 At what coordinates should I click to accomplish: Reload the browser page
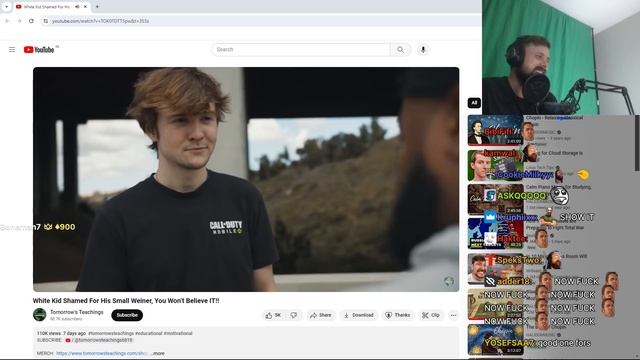click(31, 21)
